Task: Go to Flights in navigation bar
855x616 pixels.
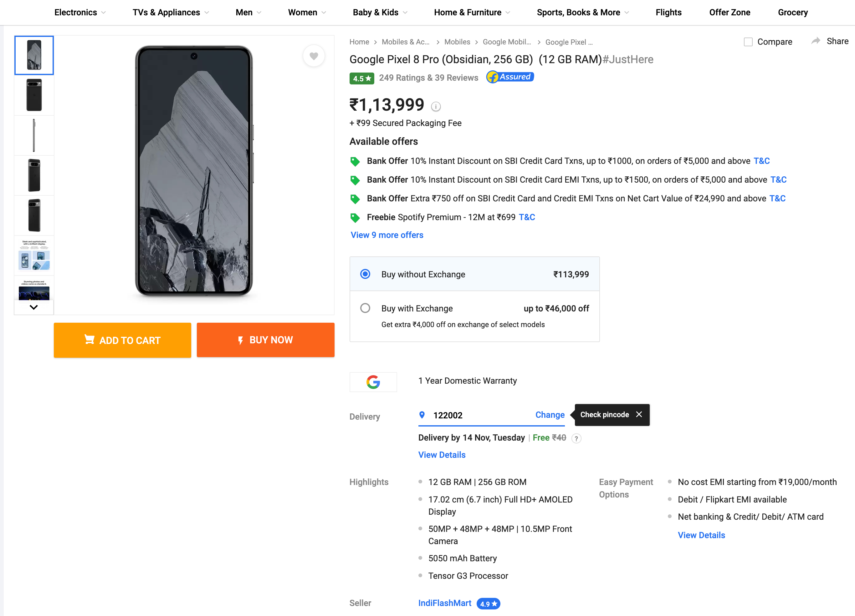Action: point(668,13)
